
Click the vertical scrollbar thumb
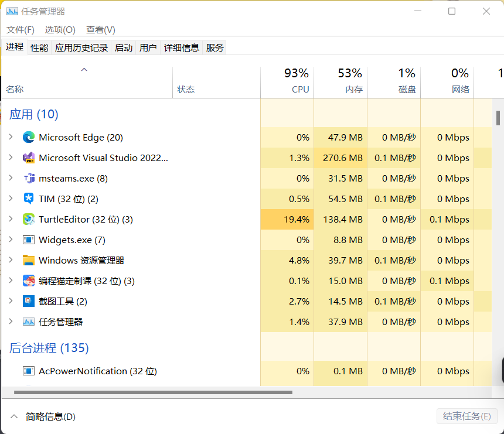click(x=498, y=118)
